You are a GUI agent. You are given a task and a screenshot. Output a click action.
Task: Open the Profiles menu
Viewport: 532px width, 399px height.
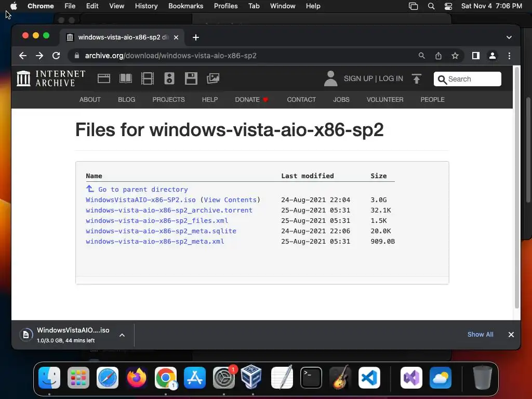[225, 6]
